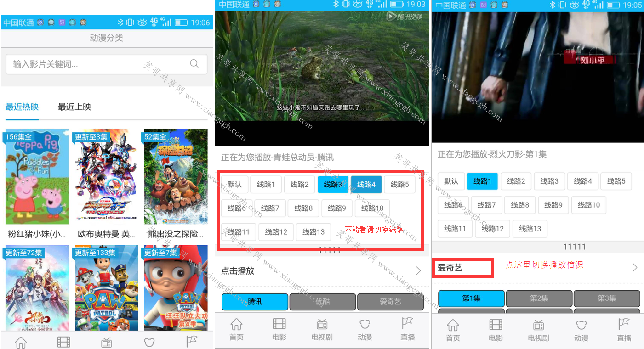Select 默认 line in 青蛙总动员 screen
644x349 pixels.
234,185
